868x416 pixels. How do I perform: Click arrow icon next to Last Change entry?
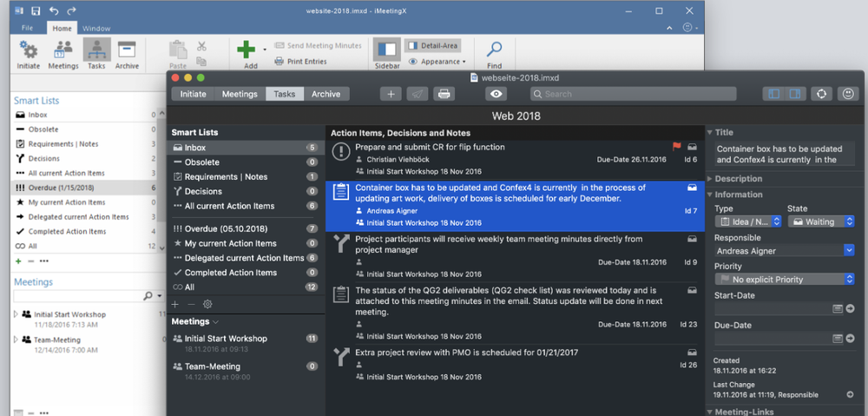click(851, 394)
